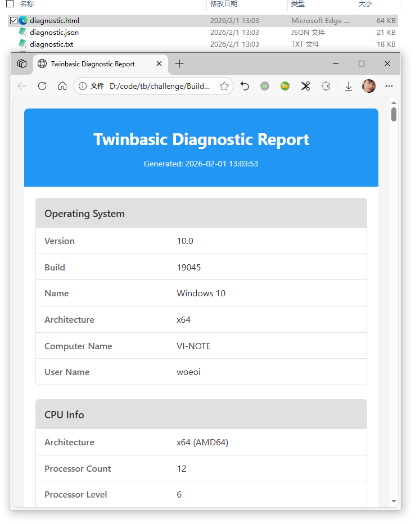The height and width of the screenshot is (524, 420).
Task: Click the scissors screenshot extension icon
Action: click(305, 86)
